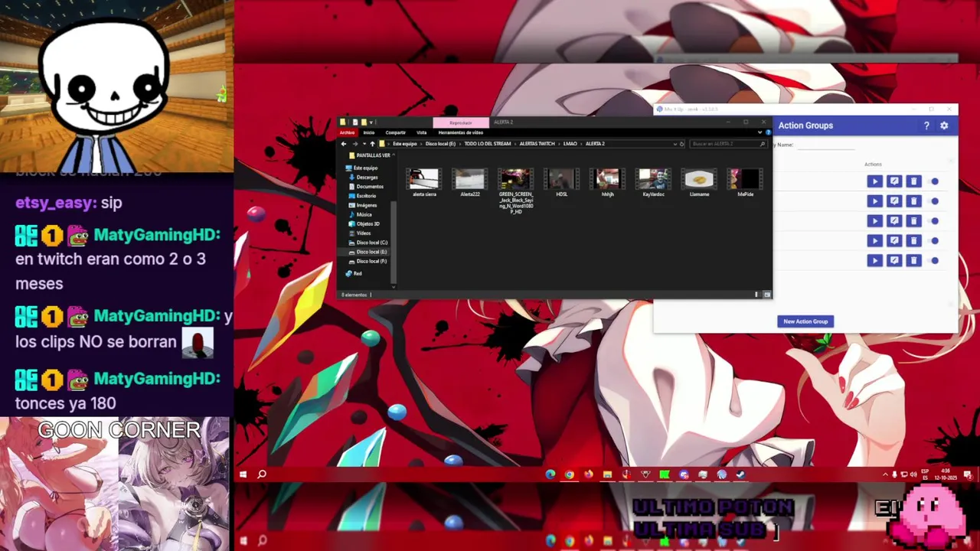Toggle the second action group enable switch
980x551 pixels.
click(934, 201)
